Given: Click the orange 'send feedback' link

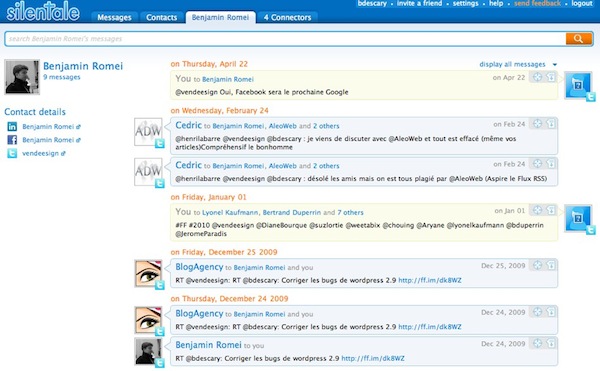Looking at the screenshot, I should click(537, 3).
